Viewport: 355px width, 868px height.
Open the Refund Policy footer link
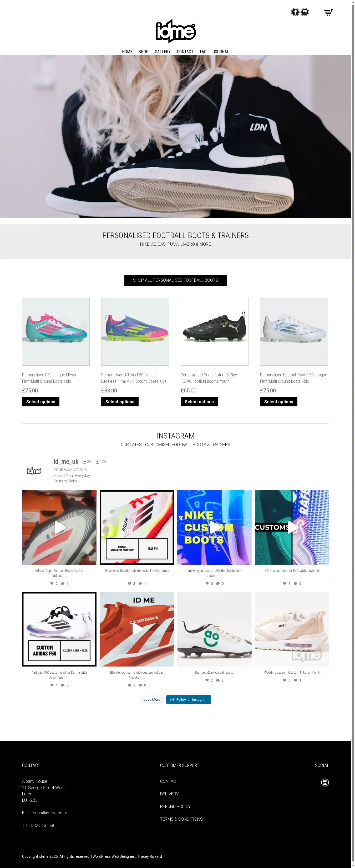tap(175, 806)
